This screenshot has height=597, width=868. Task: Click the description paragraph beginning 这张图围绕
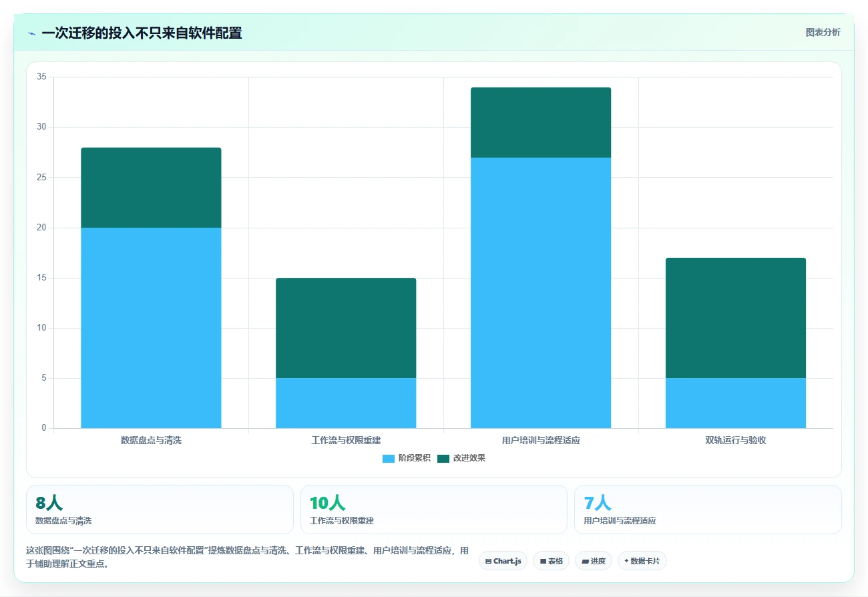click(x=247, y=557)
